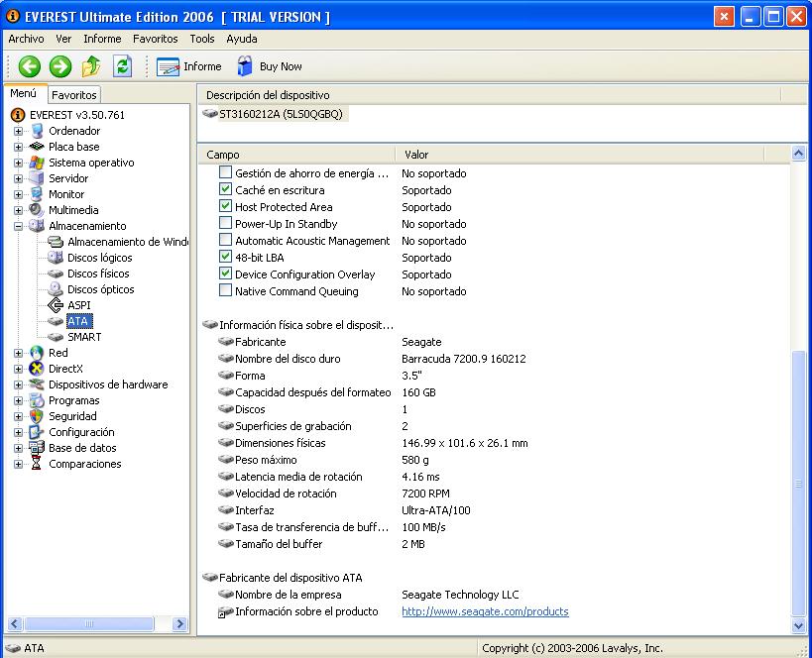
Task: Expand the Placa base tree node
Action: 18,147
